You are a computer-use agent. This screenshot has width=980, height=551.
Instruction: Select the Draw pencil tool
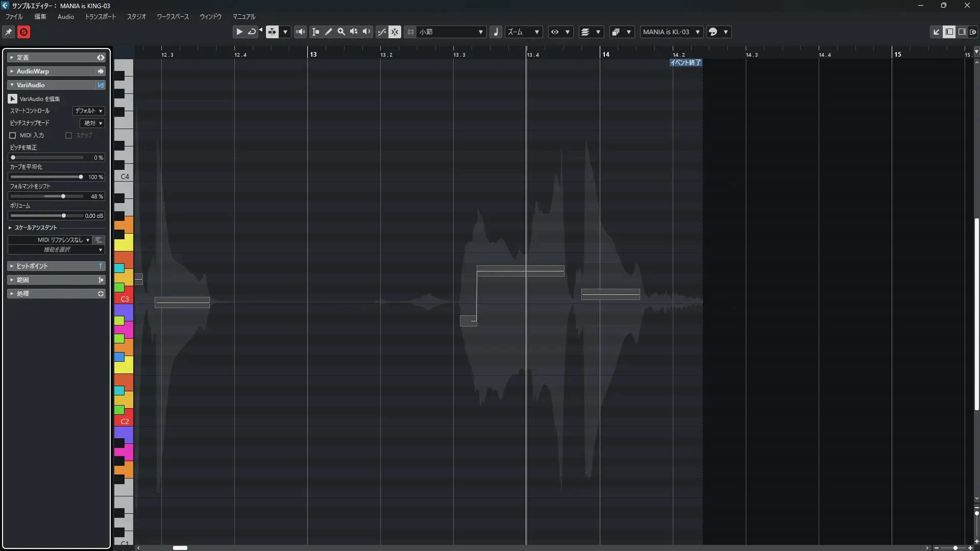(329, 32)
